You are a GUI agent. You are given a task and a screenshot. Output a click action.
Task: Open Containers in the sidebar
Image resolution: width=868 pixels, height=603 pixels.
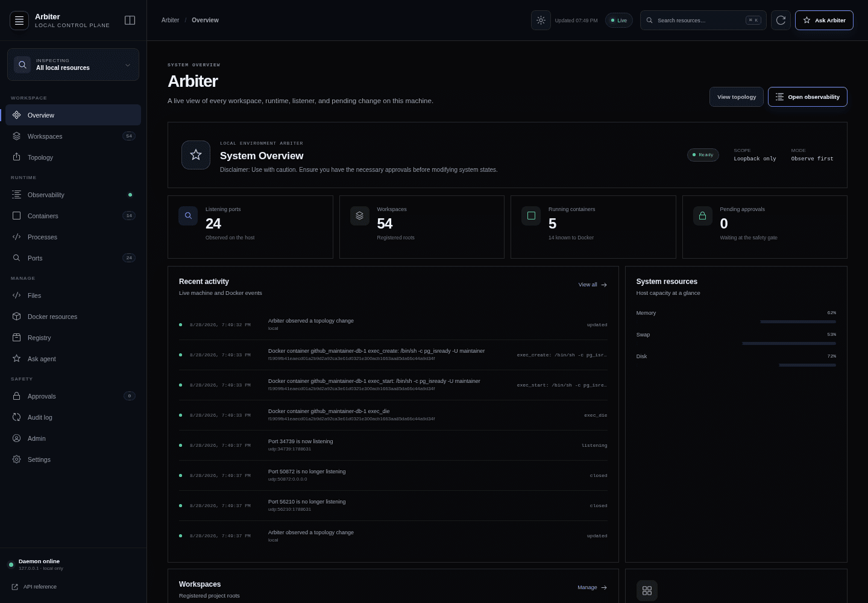tap(73, 216)
